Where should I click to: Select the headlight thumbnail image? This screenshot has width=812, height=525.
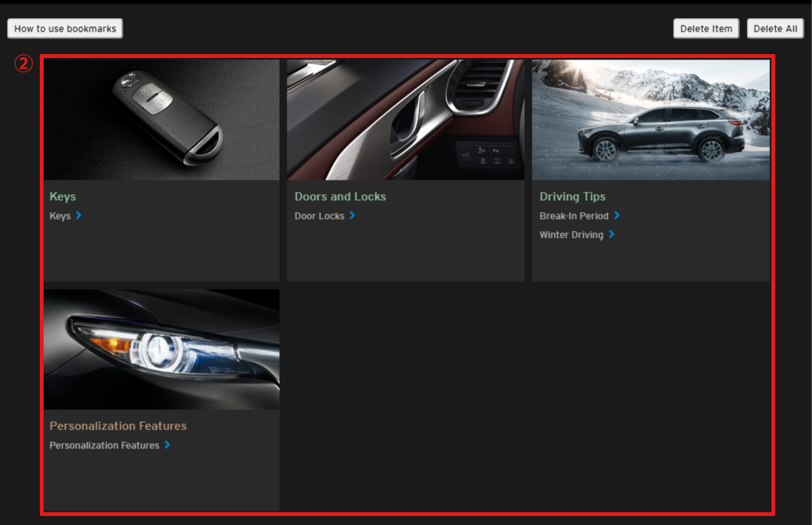click(162, 349)
